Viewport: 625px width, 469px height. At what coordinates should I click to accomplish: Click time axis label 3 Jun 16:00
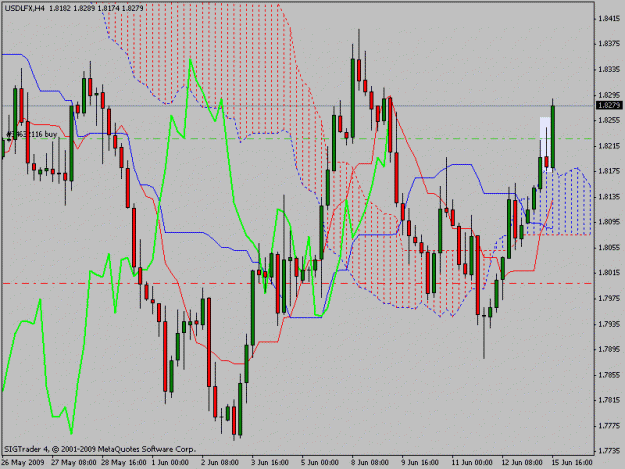[x=270, y=462]
